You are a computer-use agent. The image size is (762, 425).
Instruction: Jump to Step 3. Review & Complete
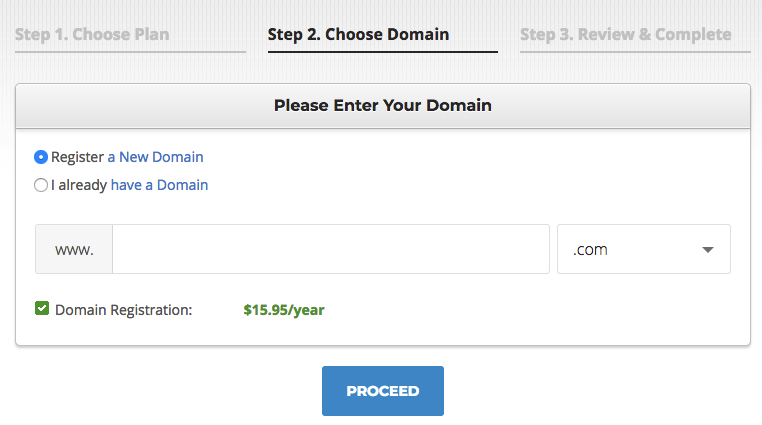(x=625, y=34)
